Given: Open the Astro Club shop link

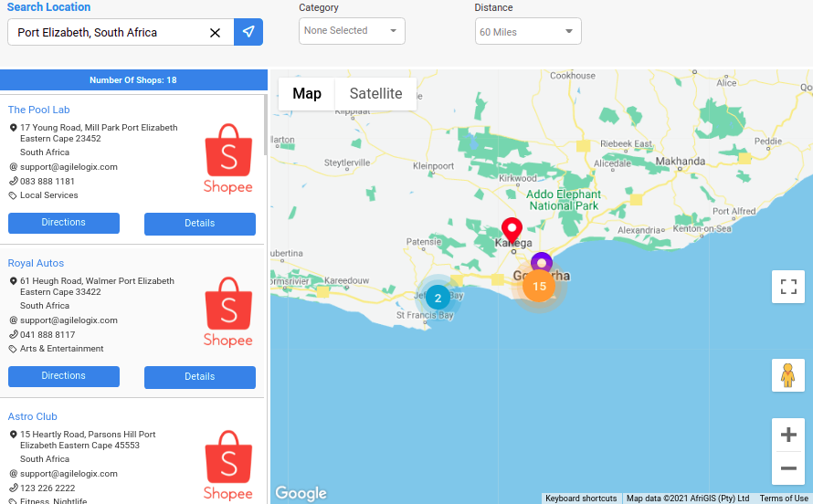Looking at the screenshot, I should click(32, 416).
